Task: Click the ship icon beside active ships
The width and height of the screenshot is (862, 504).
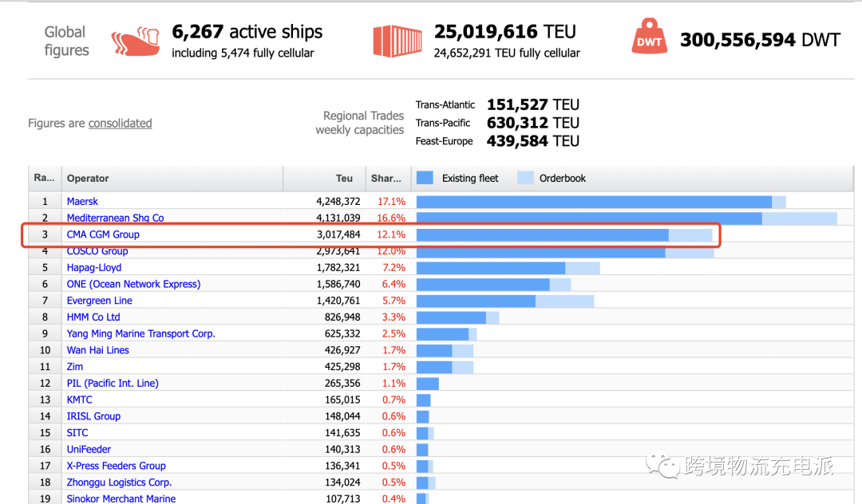Action: [x=135, y=41]
